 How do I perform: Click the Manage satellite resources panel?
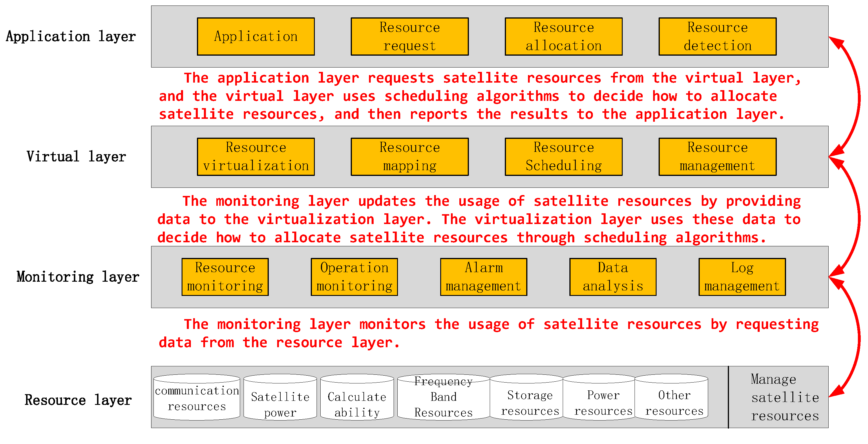coord(779,397)
